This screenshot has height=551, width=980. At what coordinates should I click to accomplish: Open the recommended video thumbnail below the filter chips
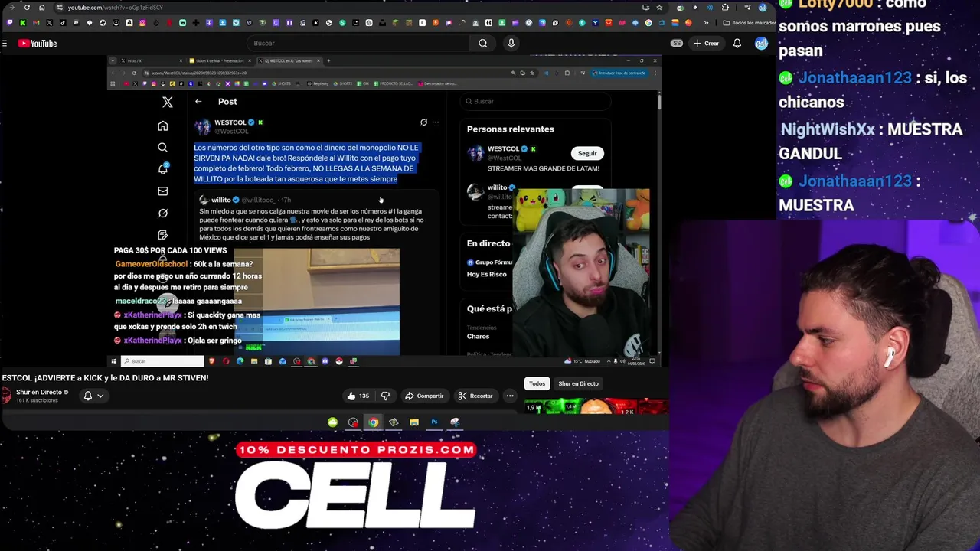pyautogui.click(x=597, y=406)
